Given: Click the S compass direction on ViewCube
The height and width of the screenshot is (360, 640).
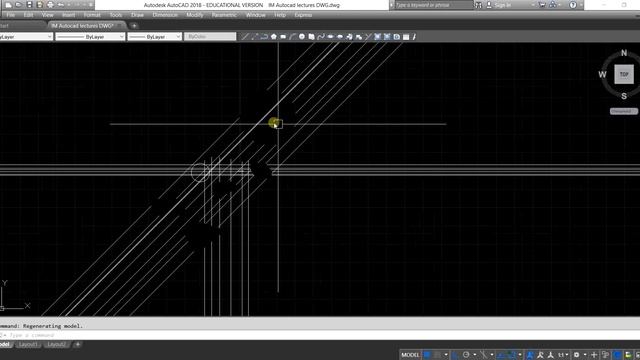Looking at the screenshot, I should click(x=624, y=96).
